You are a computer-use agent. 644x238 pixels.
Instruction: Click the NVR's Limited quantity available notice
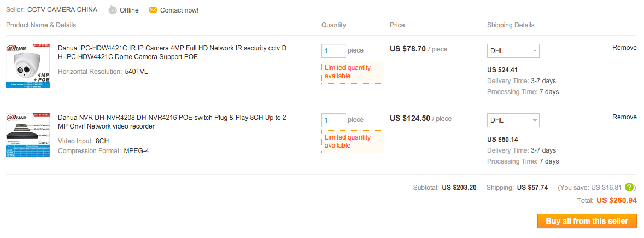point(353,141)
